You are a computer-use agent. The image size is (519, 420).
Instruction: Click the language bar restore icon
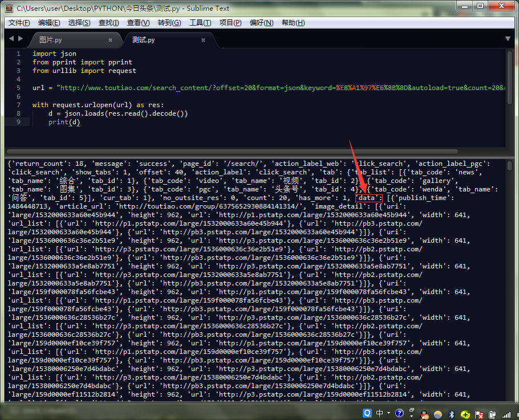(412, 410)
